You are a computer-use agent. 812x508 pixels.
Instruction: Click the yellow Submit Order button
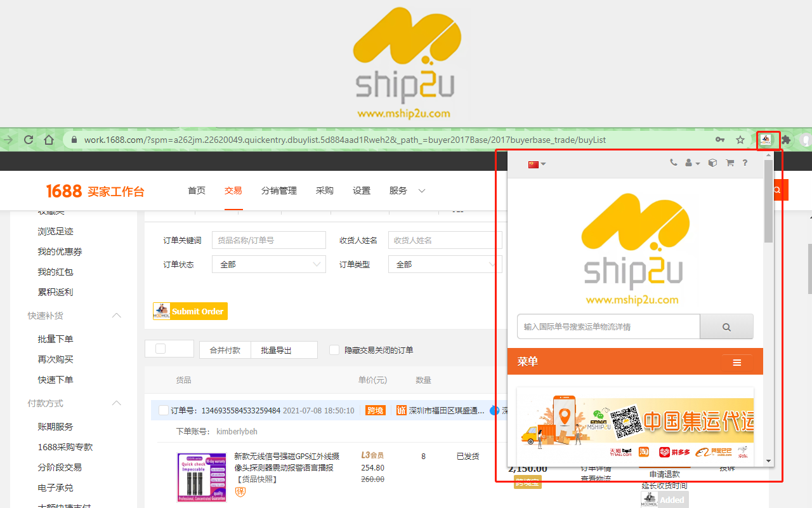coord(190,311)
